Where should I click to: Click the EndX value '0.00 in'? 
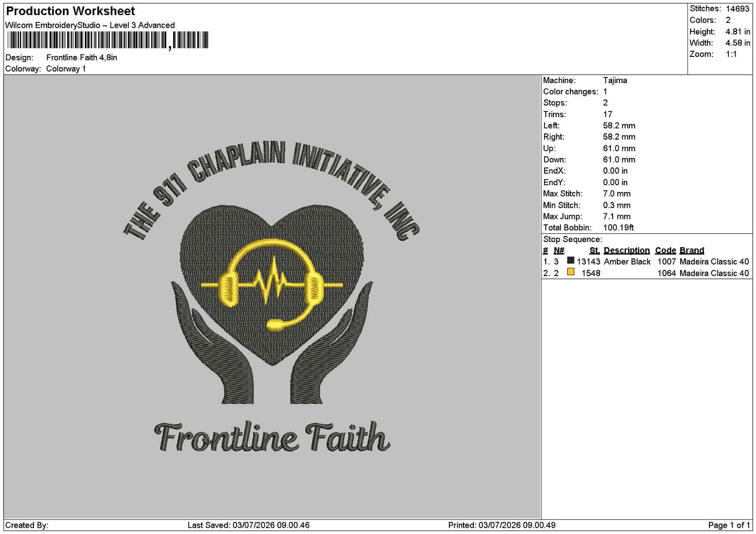pos(615,171)
